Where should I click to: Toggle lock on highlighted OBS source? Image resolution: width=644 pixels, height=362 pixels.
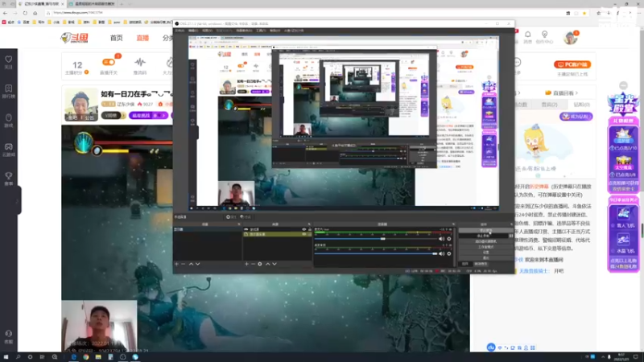point(310,234)
